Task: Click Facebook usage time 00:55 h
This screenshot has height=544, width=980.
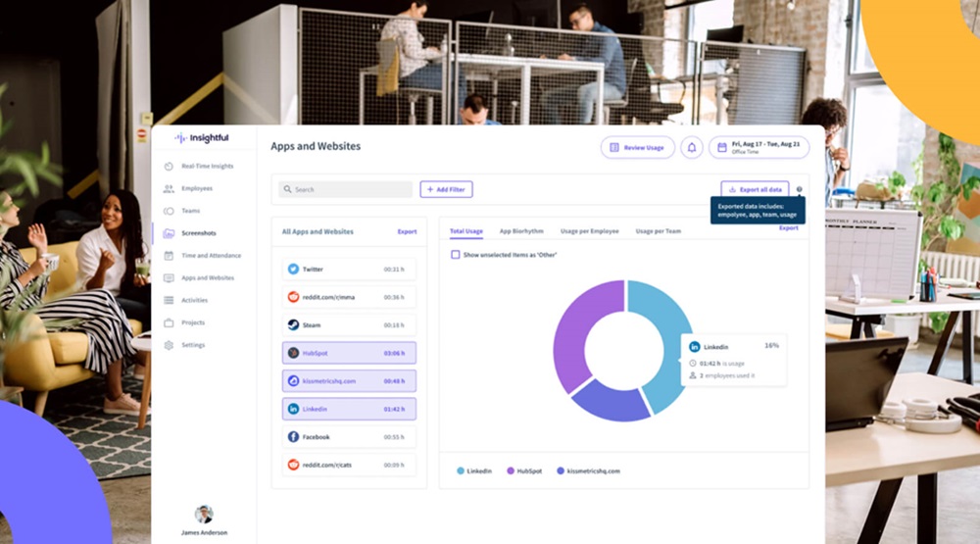Action: coord(394,437)
